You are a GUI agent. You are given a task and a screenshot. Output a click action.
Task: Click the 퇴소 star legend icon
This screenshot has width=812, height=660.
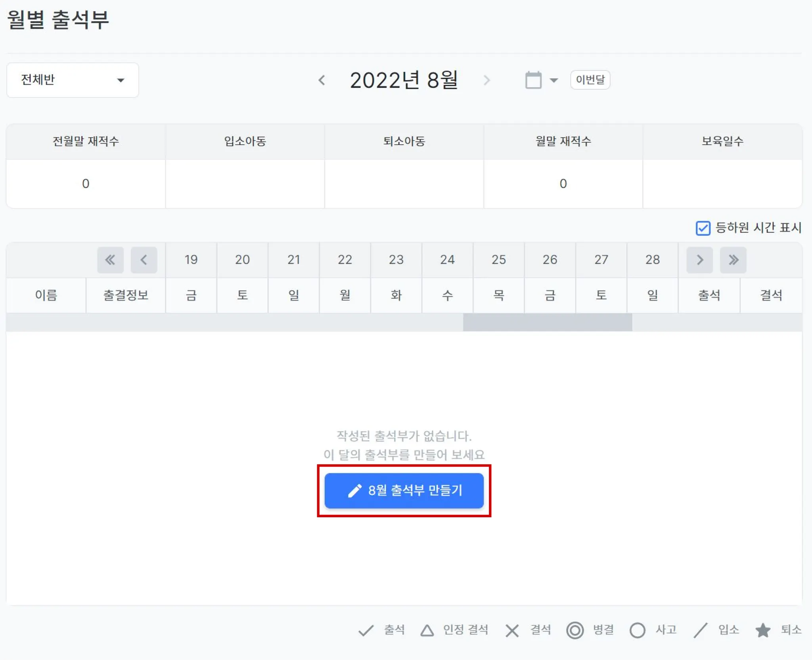click(x=762, y=630)
